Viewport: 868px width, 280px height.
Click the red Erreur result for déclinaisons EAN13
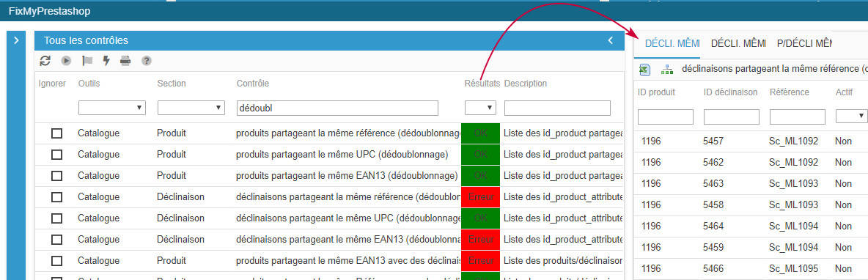pos(480,240)
